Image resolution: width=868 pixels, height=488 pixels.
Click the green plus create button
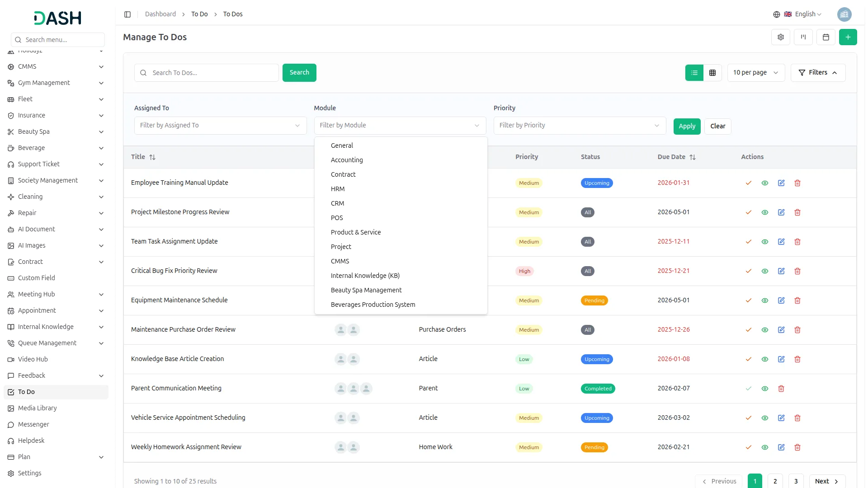pos(848,37)
